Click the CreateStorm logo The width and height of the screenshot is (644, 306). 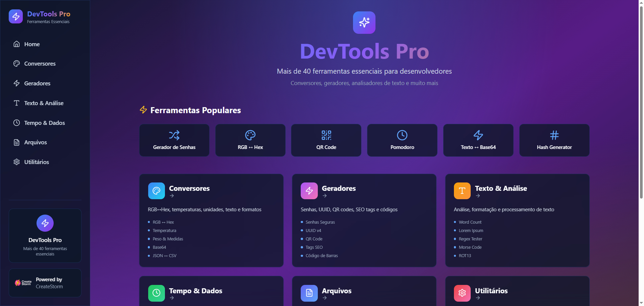pos(23,283)
